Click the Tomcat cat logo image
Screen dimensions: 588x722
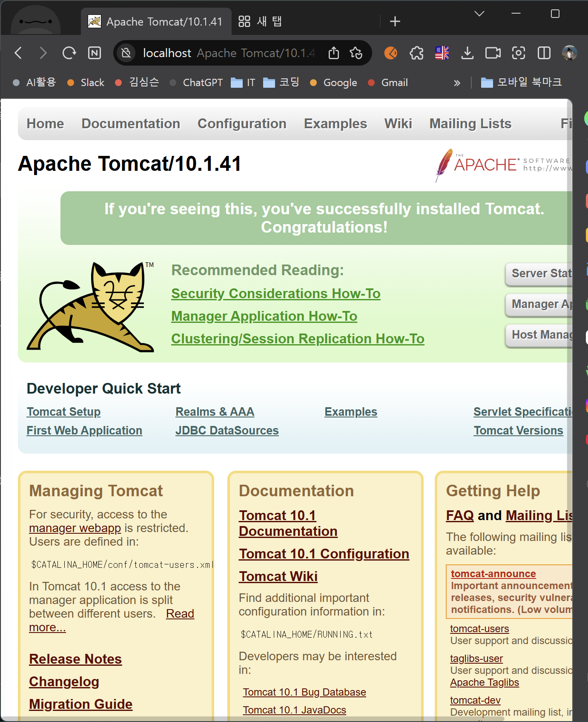90,307
